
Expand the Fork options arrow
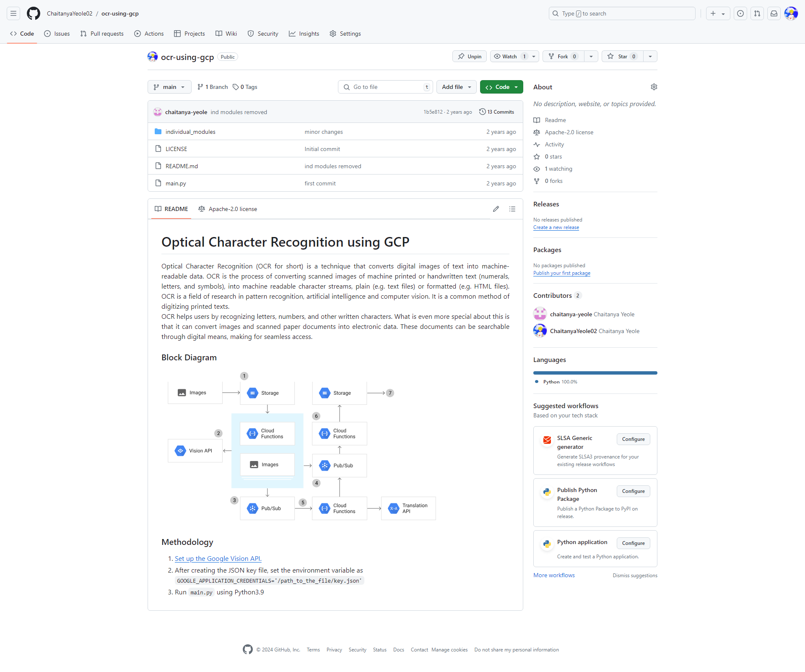tap(591, 57)
